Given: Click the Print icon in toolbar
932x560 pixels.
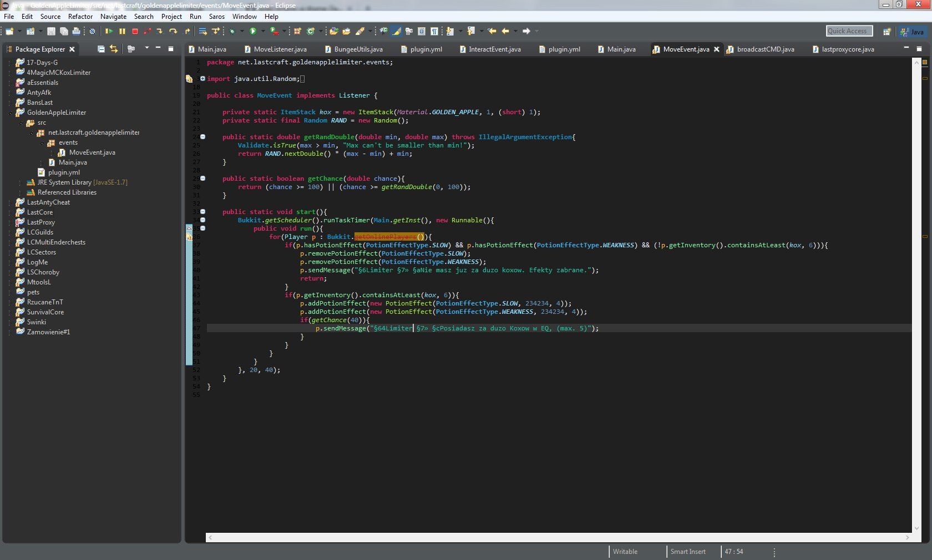Looking at the screenshot, I should tap(77, 32).
